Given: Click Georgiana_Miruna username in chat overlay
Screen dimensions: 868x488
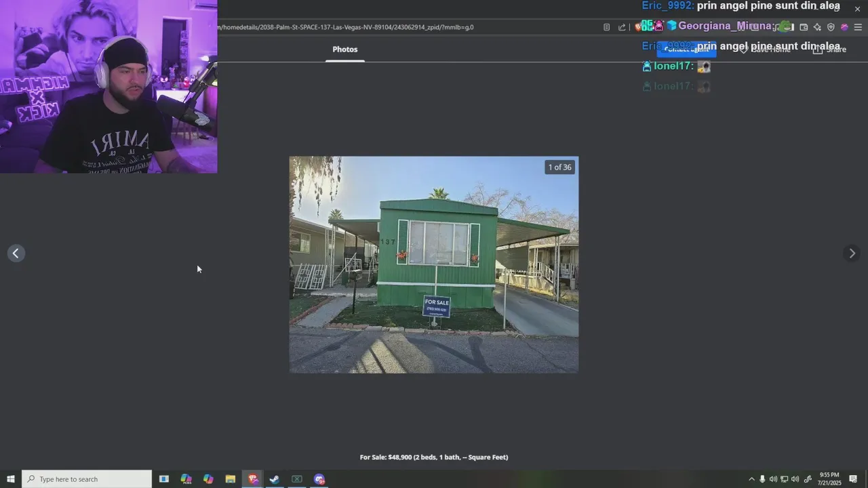Looking at the screenshot, I should pyautogui.click(x=726, y=26).
